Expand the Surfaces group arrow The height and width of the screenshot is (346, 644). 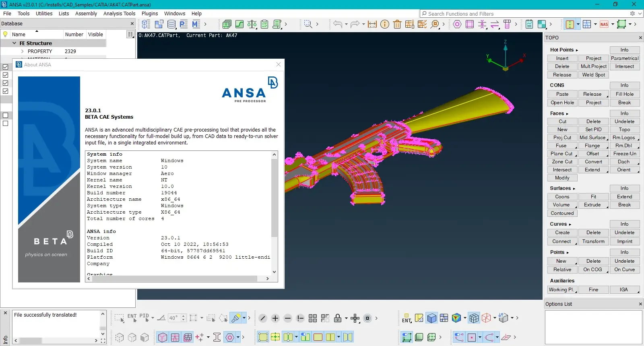pyautogui.click(x=574, y=189)
